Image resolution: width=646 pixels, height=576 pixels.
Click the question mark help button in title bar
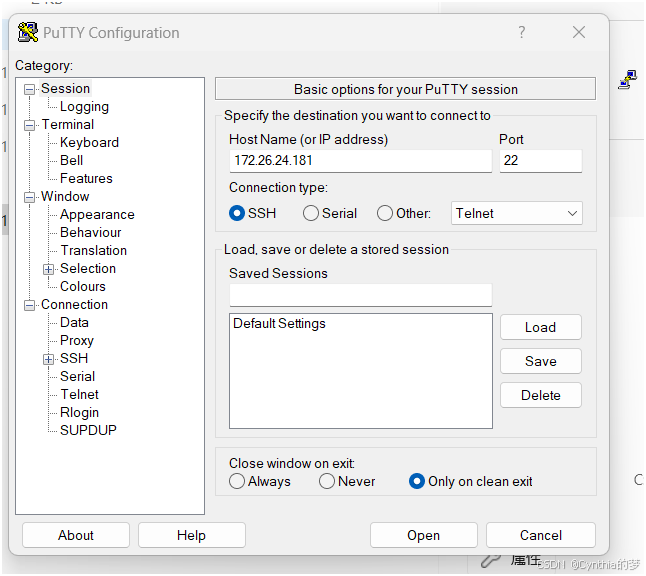(x=522, y=32)
